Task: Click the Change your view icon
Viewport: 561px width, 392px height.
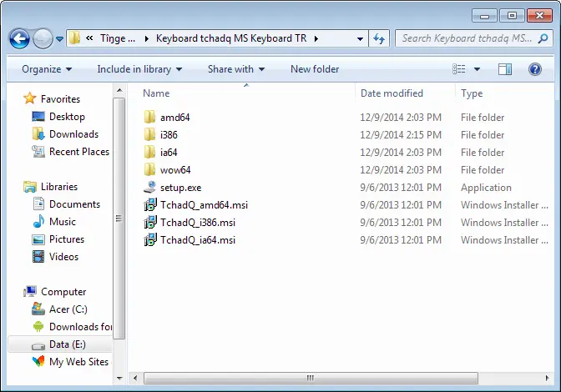Action: tap(459, 69)
